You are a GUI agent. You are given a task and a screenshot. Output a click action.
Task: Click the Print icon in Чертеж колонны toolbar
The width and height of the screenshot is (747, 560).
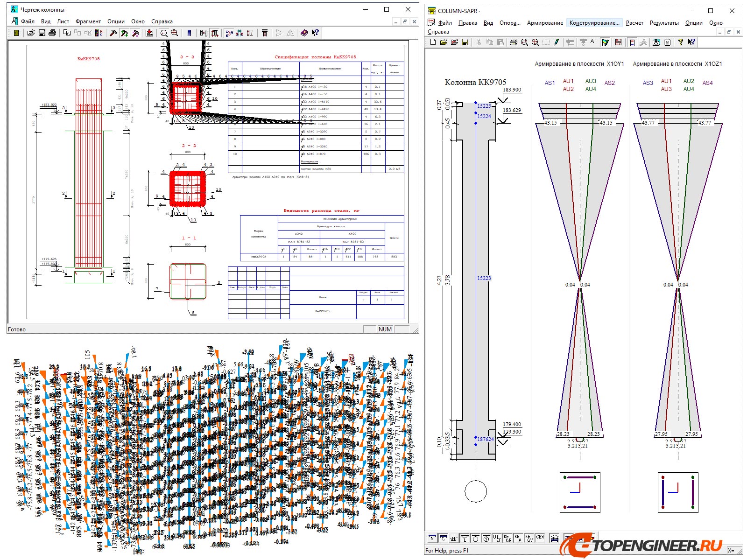pos(52,33)
